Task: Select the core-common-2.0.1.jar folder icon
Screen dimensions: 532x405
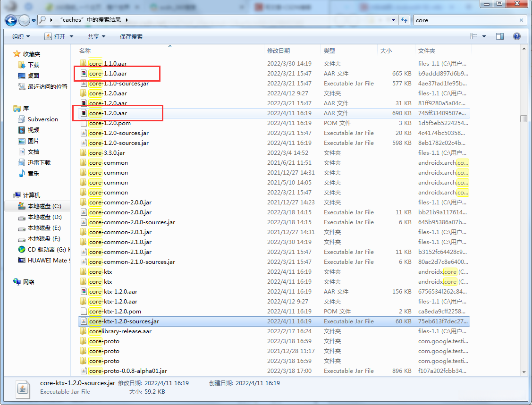Action: click(84, 232)
